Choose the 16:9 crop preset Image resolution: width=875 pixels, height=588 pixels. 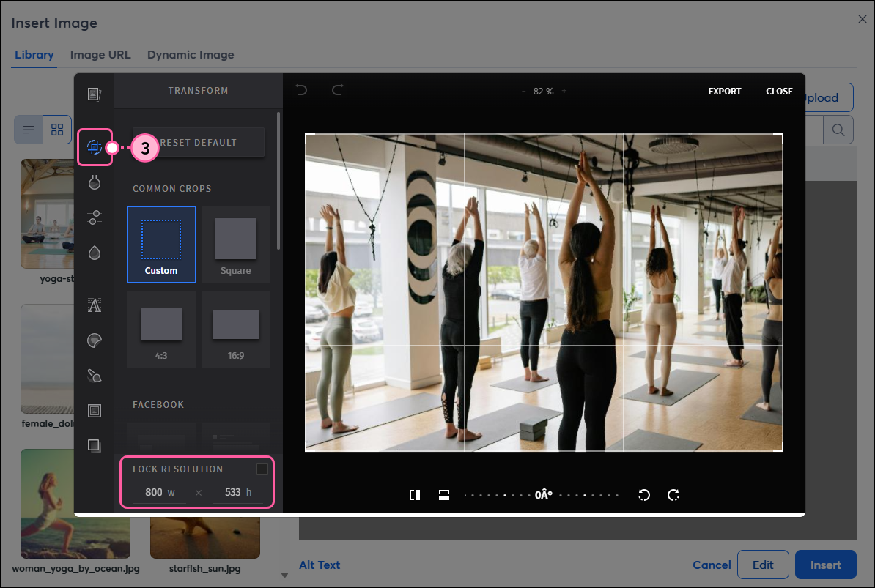236,330
